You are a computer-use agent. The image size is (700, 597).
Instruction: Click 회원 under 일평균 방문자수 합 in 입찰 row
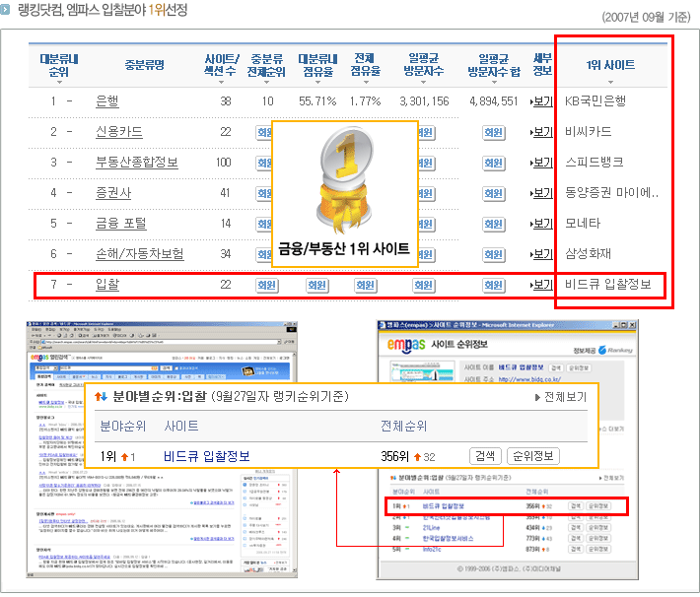(494, 285)
